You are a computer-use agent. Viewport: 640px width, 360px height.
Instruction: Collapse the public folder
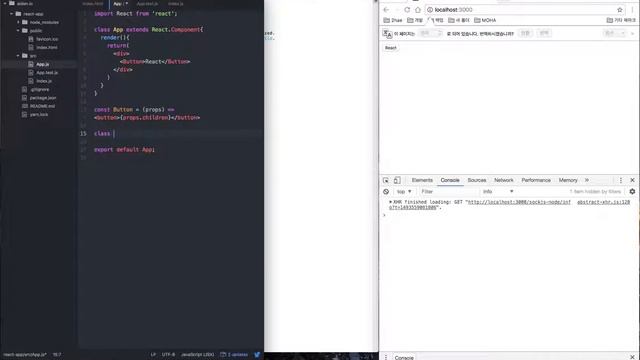[18, 31]
